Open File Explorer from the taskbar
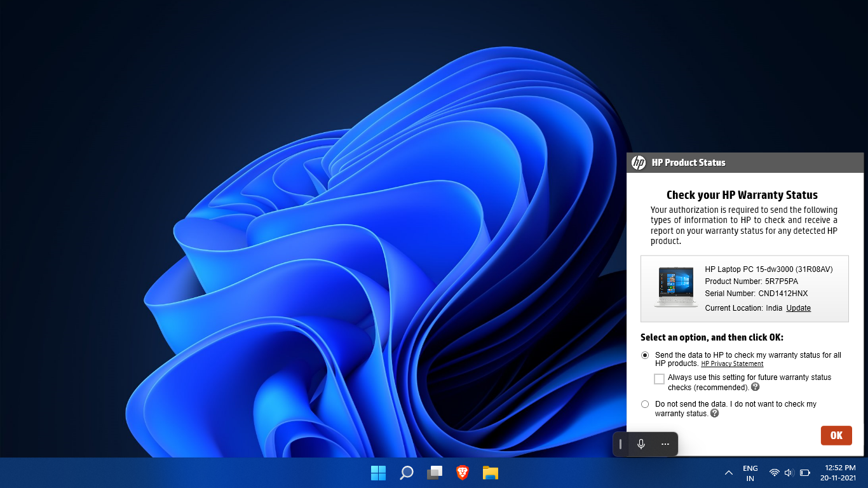This screenshot has height=488, width=868. (x=490, y=473)
